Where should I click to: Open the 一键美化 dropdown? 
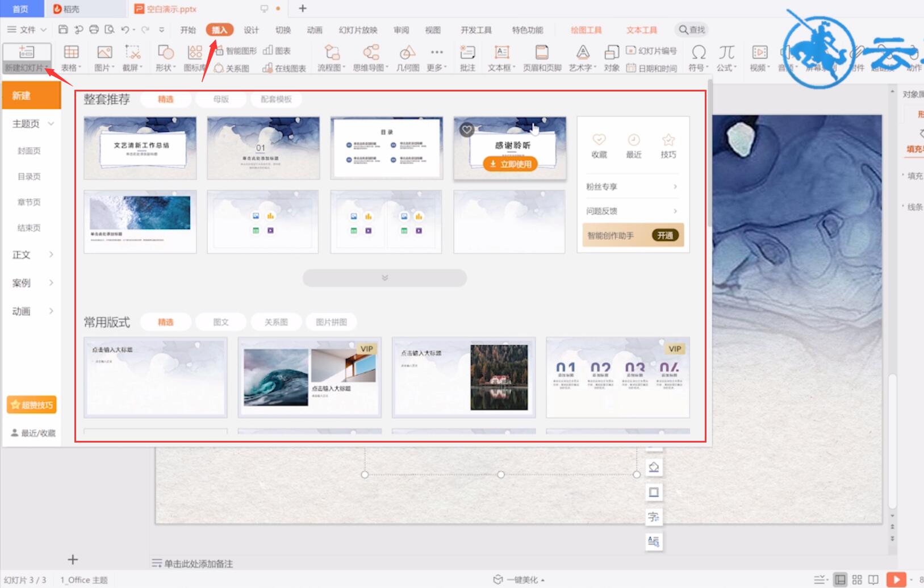(519, 579)
